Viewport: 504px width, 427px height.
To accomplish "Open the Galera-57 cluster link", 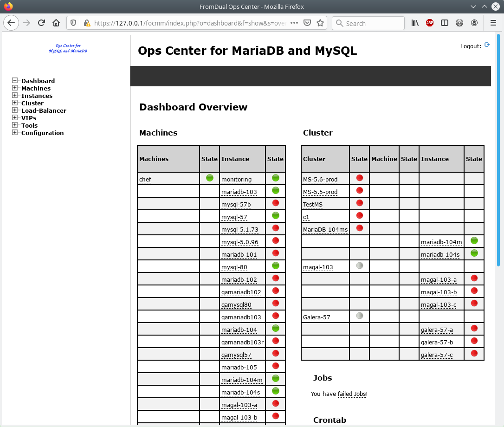I will [317, 317].
